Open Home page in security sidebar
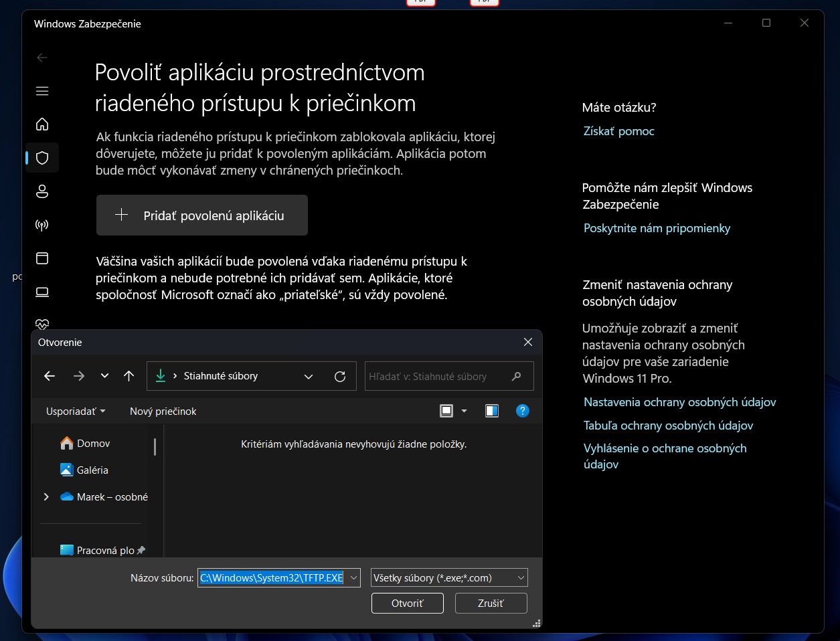This screenshot has width=840, height=641. pos(42,124)
